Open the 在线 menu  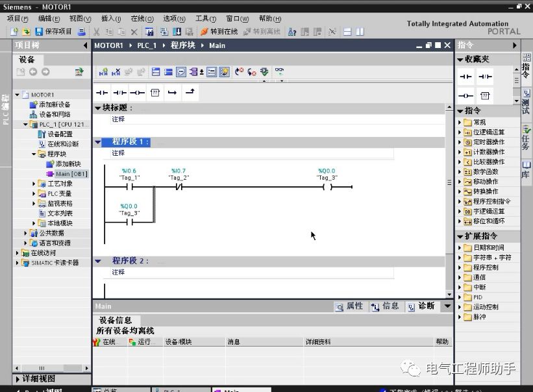(x=142, y=19)
